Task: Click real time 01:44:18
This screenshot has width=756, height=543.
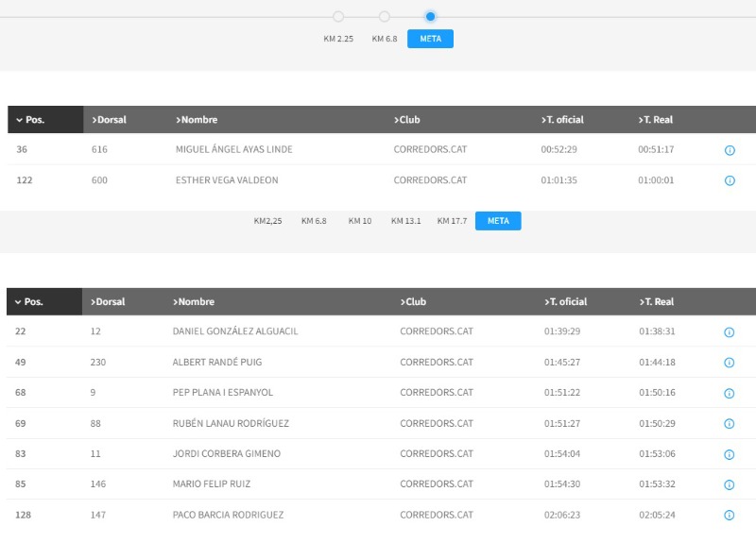Action: pos(657,363)
